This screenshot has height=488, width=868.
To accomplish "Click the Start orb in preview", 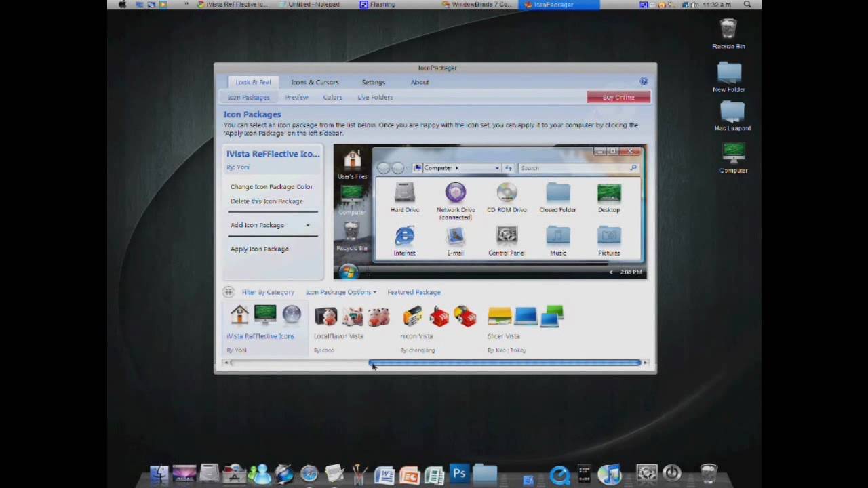I will 348,272.
